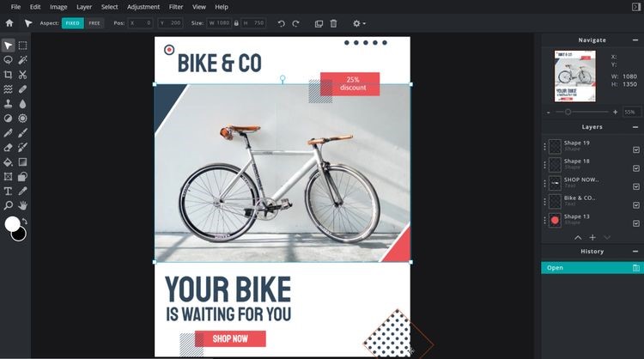This screenshot has height=359, width=644.
Task: Open the Help menu
Action: coord(222,7)
